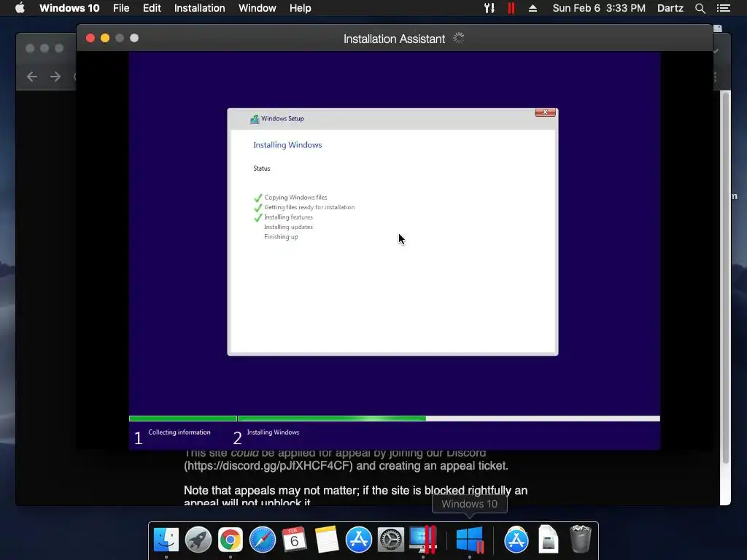The image size is (747, 560).
Task: Click the tools icon in the menu bar
Action: pos(489,8)
